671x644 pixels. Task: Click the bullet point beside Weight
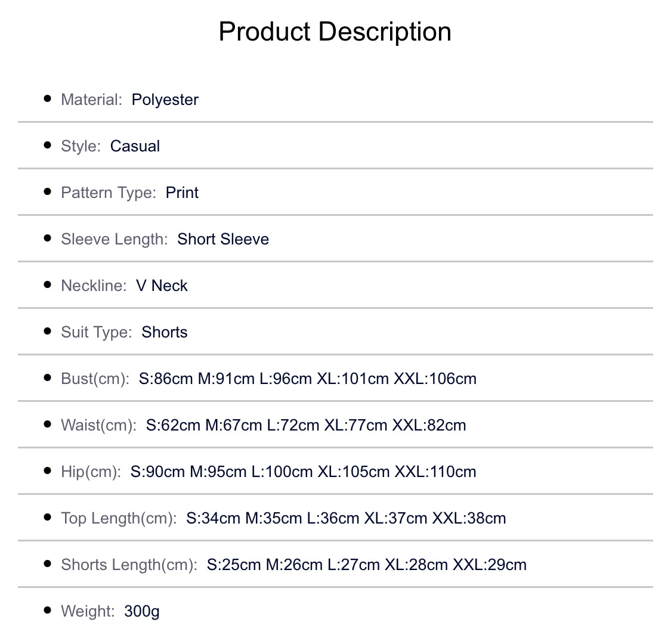pos(48,610)
